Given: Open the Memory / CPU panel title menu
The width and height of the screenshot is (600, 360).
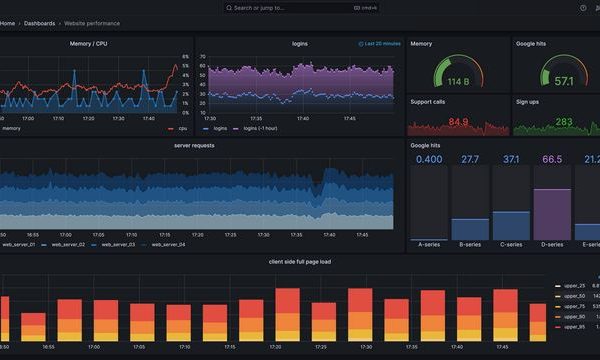Looking at the screenshot, I should 88,44.
